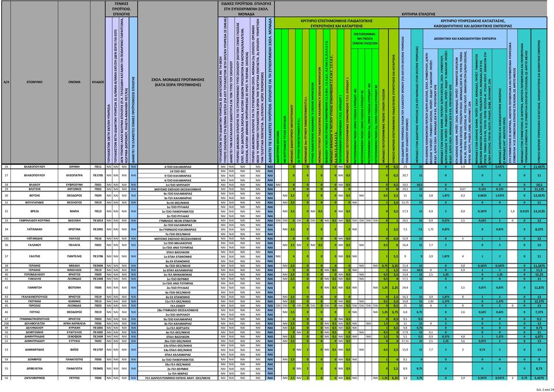The image size is (554, 392).
Task: Select the first name ΑΓΝΗ-ΧΑΡΙΚΛΕΙΑ
Action: 74,323
